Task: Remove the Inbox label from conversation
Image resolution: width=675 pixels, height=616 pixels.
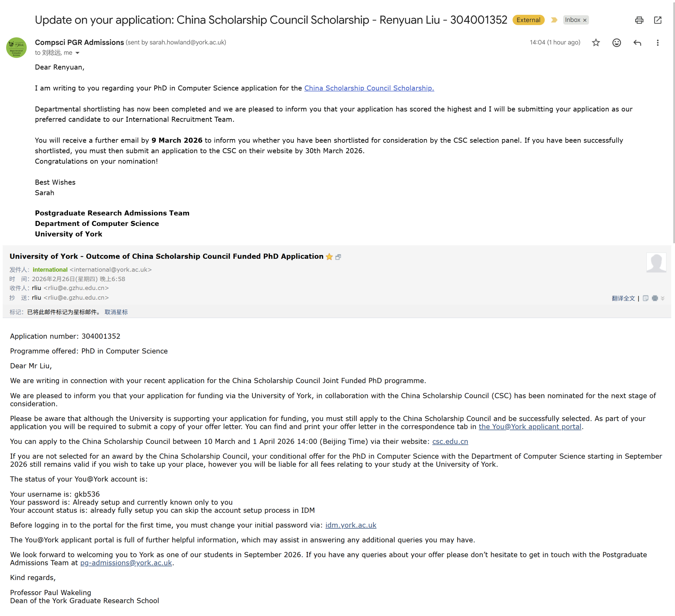Action: 585,20
